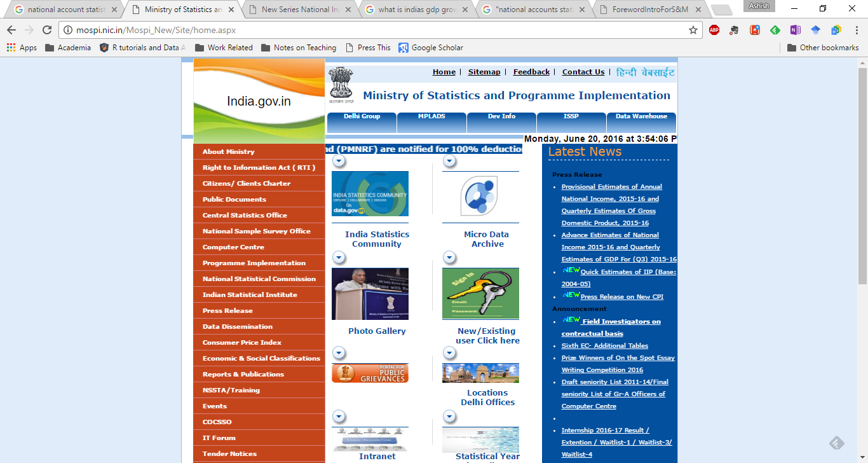This screenshot has height=463, width=868.
Task: Go back with the browser back arrow
Action: coord(11,30)
